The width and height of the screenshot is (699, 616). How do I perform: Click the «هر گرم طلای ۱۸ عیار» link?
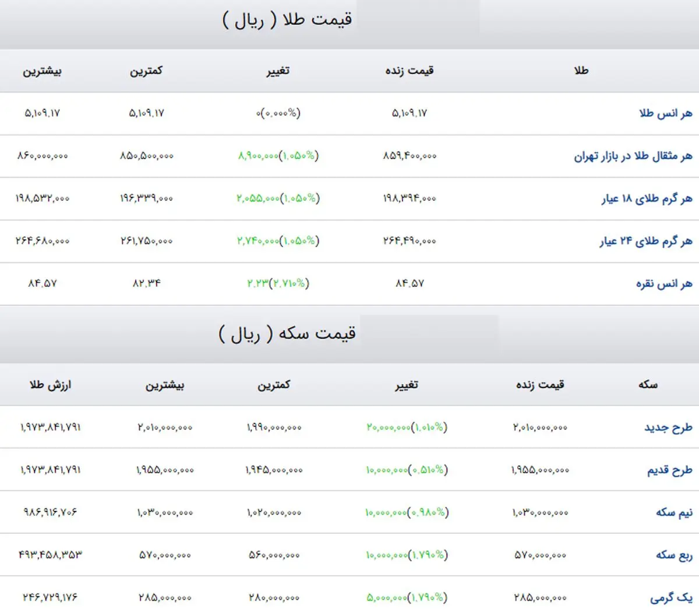pos(647,199)
